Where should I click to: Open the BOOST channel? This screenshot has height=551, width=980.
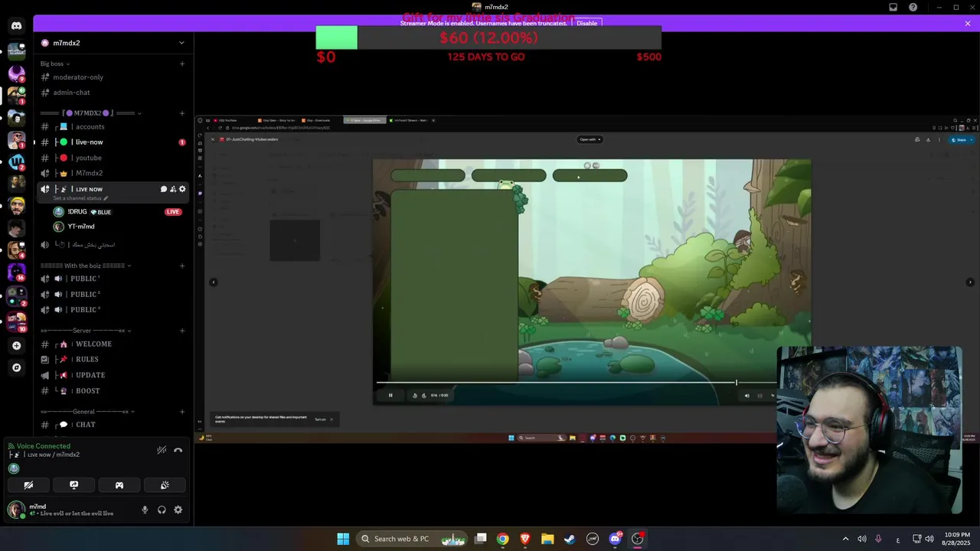coord(113,391)
